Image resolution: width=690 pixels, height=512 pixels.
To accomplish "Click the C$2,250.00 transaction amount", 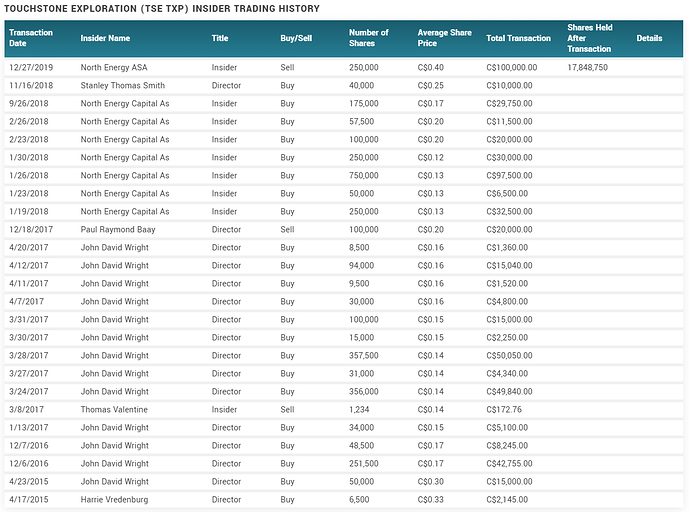I will [507, 338].
